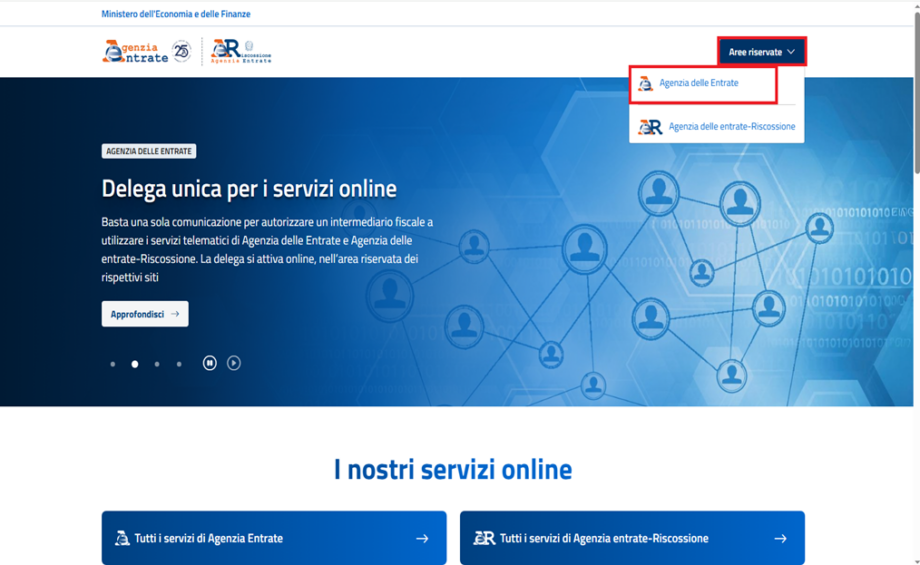Select the third carousel slide dot

coord(157,364)
